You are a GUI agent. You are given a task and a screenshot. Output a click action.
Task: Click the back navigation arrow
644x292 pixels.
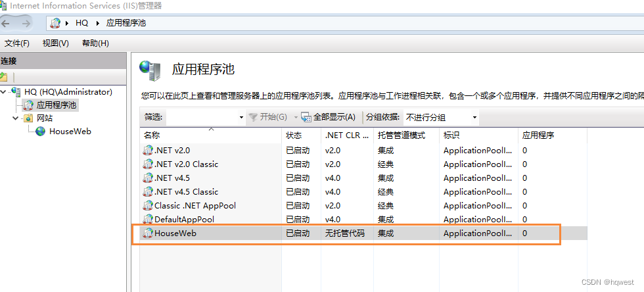click(5, 24)
